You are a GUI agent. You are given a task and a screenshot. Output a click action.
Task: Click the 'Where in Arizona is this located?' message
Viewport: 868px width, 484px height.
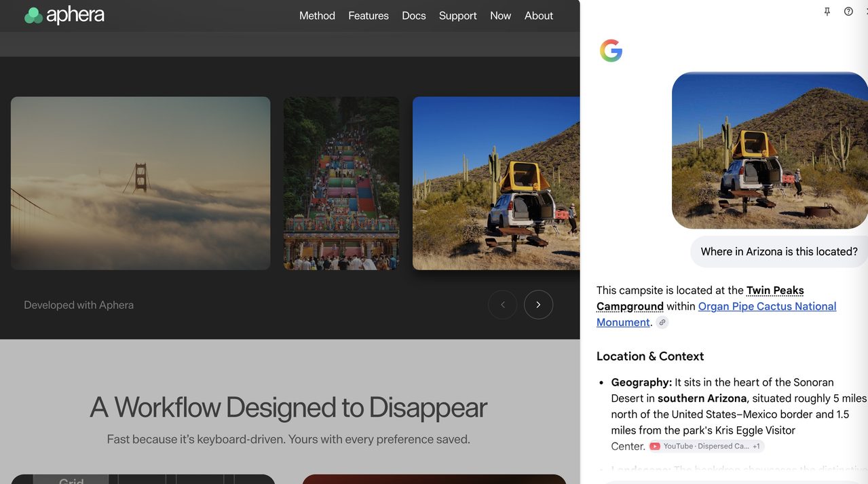tap(779, 252)
